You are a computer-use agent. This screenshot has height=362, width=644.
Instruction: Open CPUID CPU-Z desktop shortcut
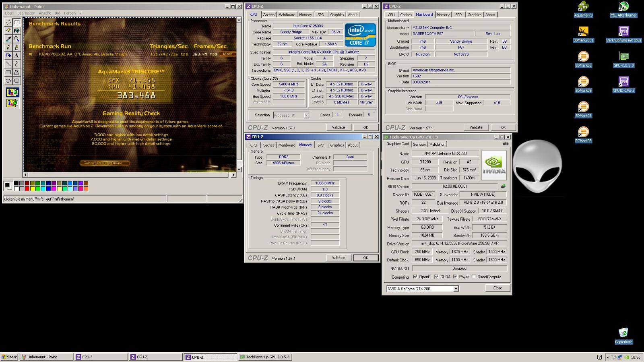[623, 85]
